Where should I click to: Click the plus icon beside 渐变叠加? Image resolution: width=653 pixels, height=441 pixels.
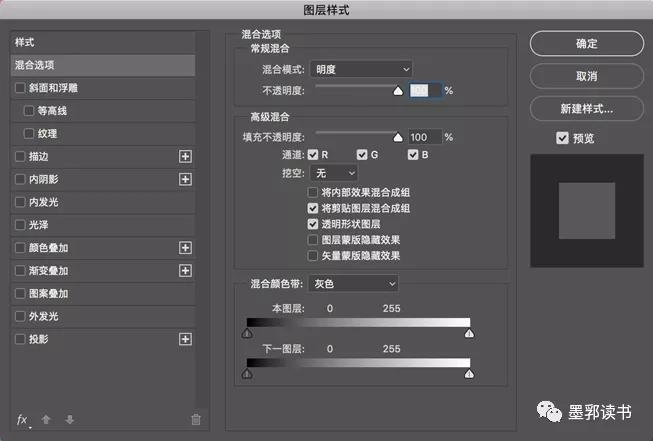pos(185,271)
